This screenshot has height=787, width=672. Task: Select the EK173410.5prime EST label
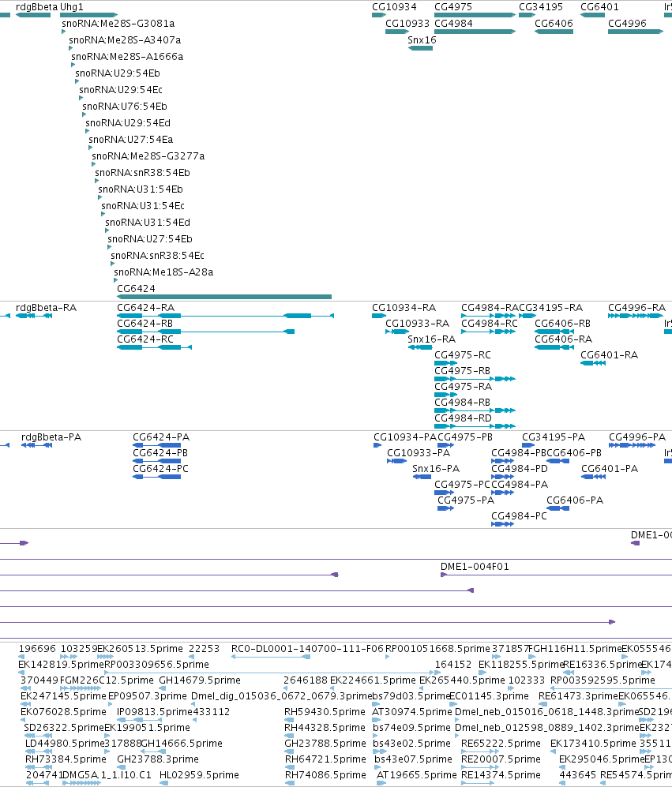coord(593,744)
